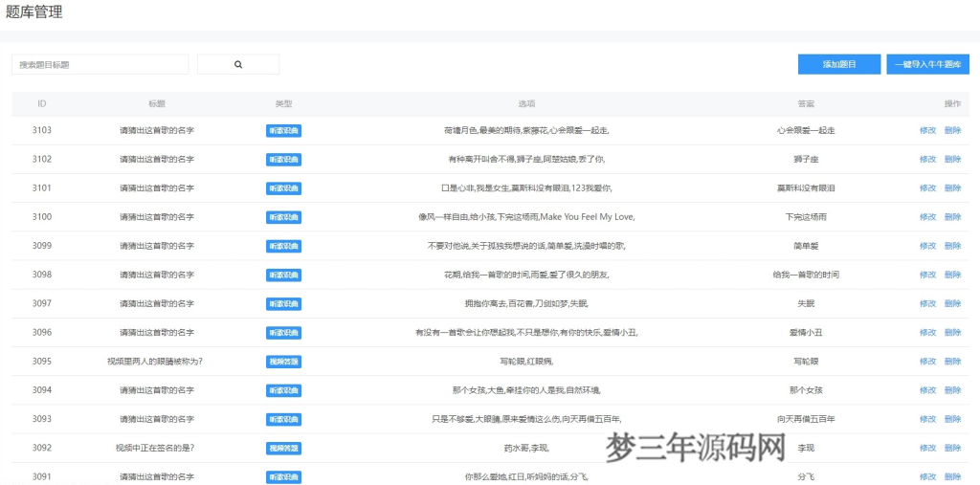This screenshot has width=980, height=485.
Task: Click 修改 for question 3102
Action: [x=927, y=160]
